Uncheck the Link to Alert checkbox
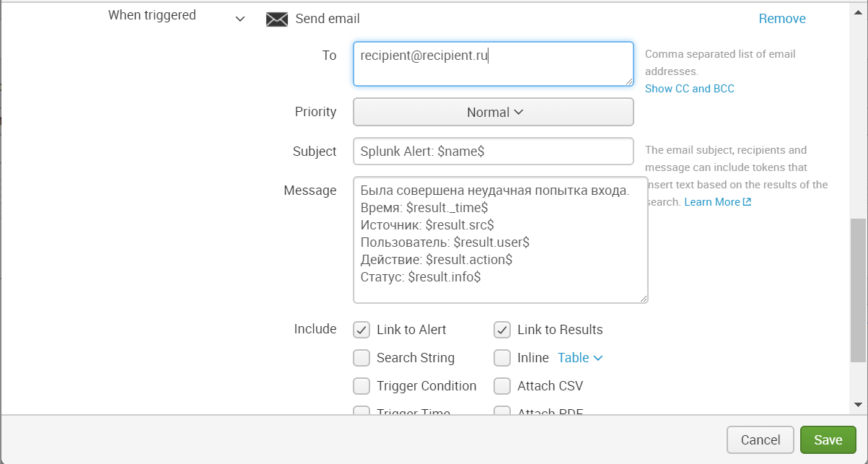This screenshot has height=464, width=868. click(x=361, y=330)
